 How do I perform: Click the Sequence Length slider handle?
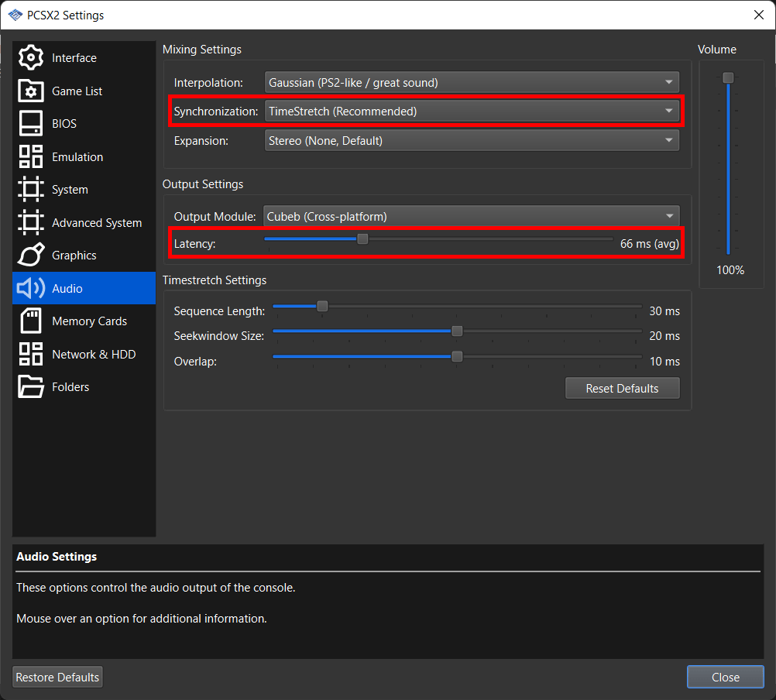322,306
